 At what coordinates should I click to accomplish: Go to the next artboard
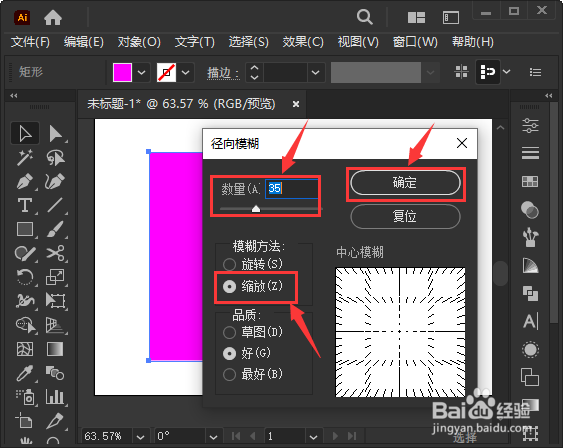pos(335,436)
